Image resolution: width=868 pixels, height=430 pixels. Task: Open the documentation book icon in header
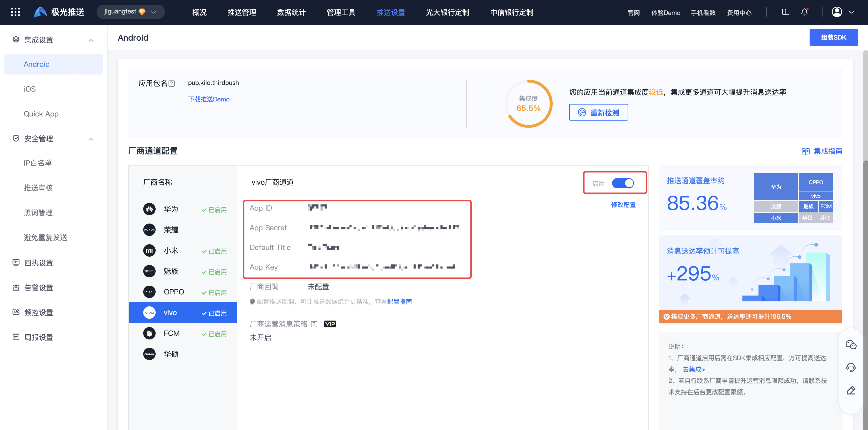pyautogui.click(x=786, y=12)
